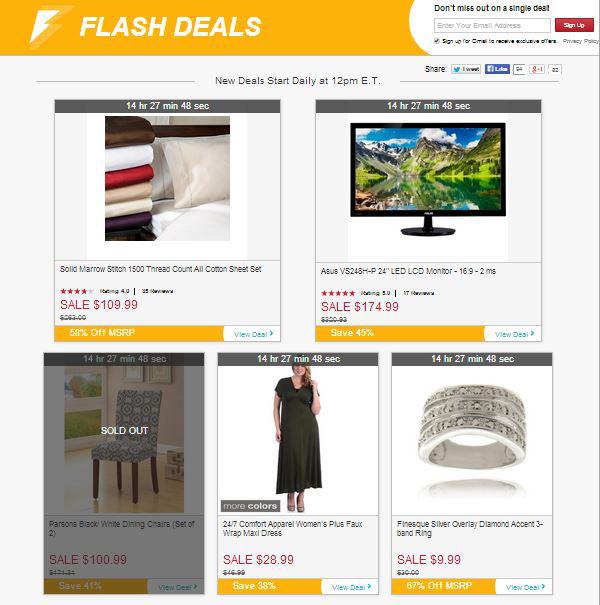The image size is (600, 605).
Task: Click the Facebook Like button
Action: point(497,69)
